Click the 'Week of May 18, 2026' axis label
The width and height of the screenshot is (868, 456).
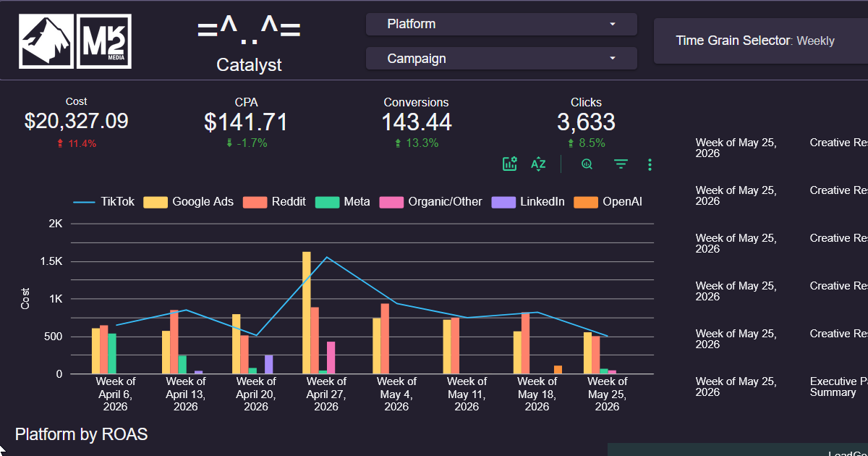pos(537,394)
